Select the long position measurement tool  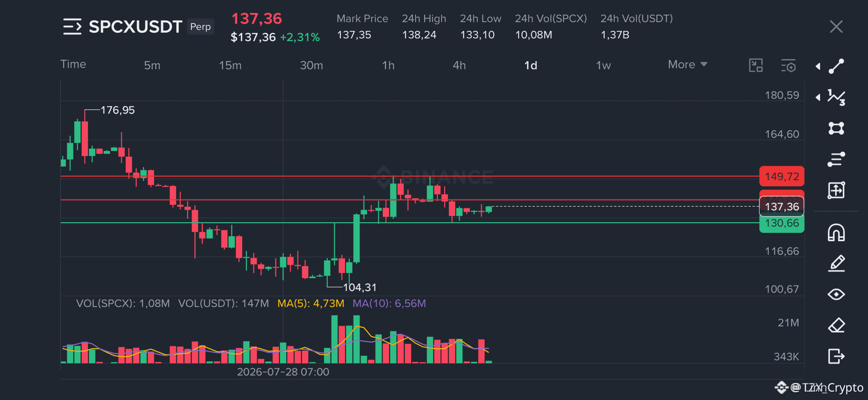[837, 190]
